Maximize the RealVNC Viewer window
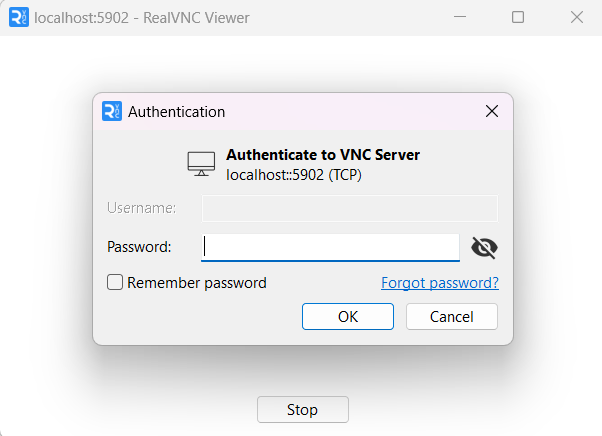602x436 pixels. click(518, 17)
